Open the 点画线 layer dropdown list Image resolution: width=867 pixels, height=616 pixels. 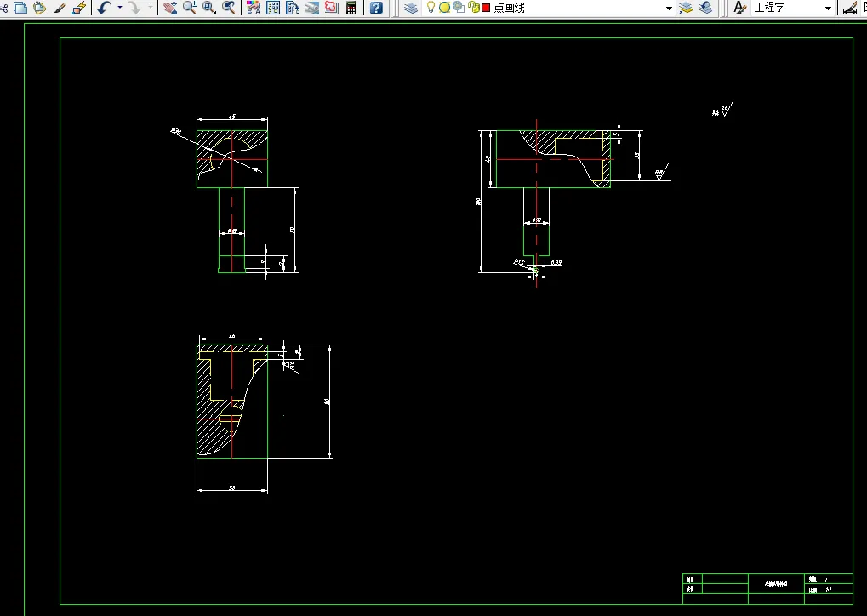pyautogui.click(x=669, y=9)
